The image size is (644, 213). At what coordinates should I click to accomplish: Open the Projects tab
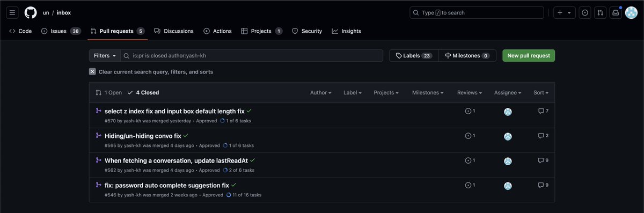click(262, 31)
